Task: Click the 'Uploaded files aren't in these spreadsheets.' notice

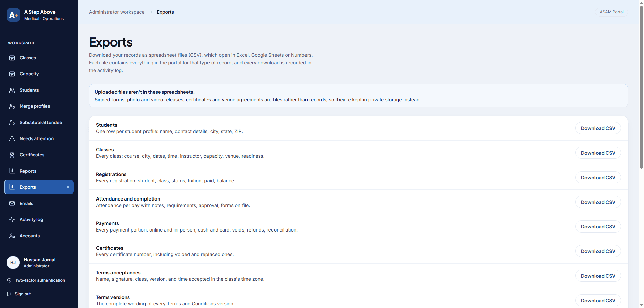Action: pyautogui.click(x=358, y=96)
